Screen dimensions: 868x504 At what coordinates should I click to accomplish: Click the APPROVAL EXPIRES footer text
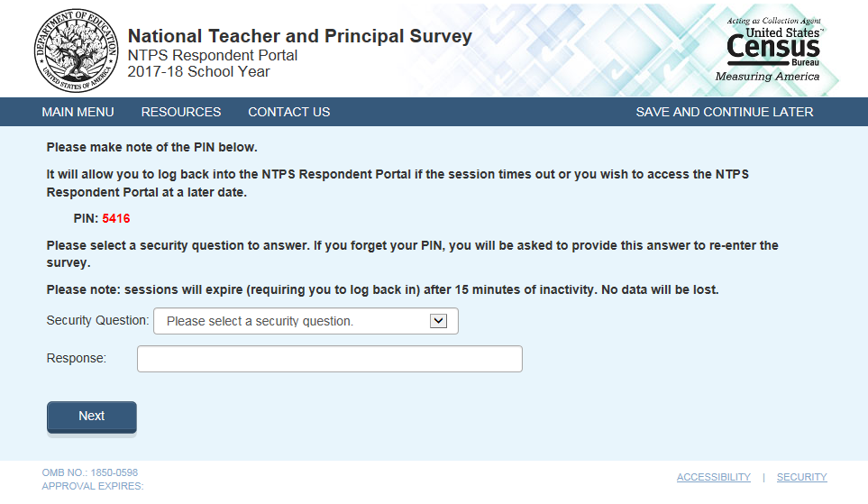click(x=93, y=486)
